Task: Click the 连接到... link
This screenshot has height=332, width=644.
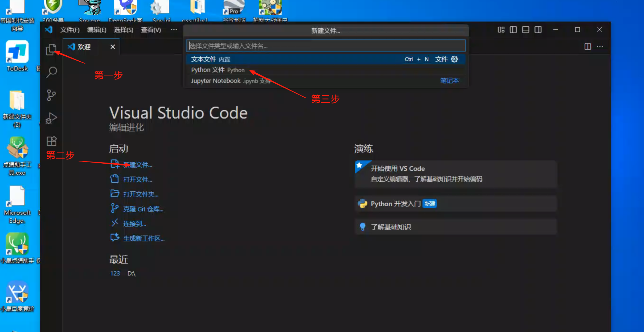Action: 134,224
